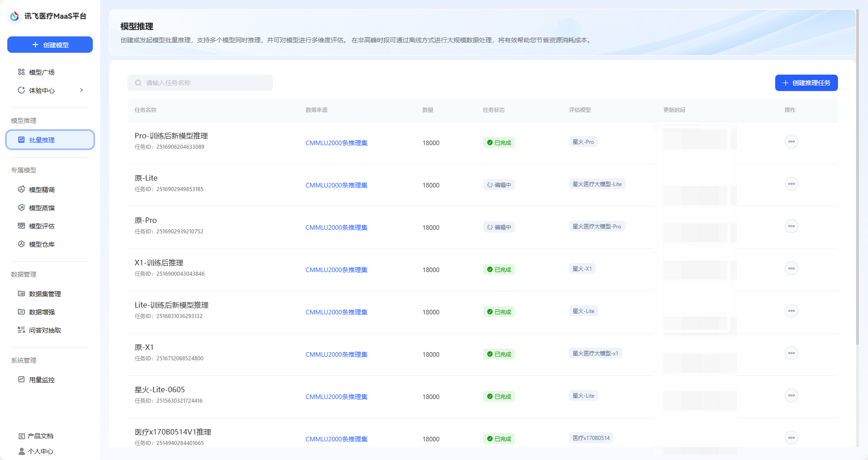This screenshot has width=868, height=460.
Task: Click 编辑中 status of 原-Lite task
Action: 499,185
